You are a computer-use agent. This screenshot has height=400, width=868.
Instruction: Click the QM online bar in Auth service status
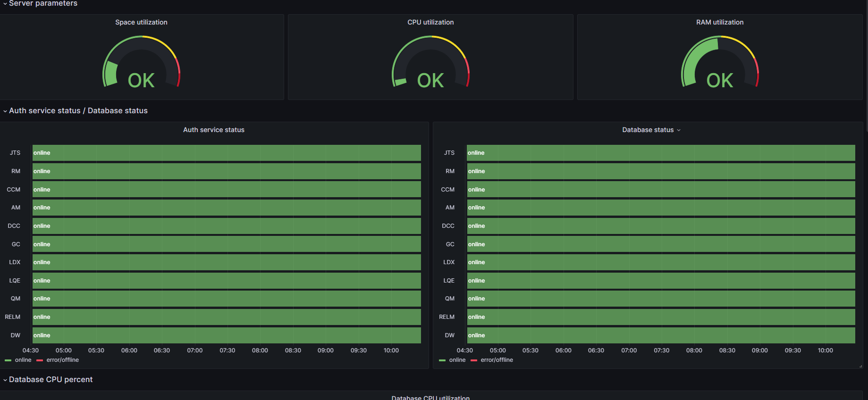227,299
